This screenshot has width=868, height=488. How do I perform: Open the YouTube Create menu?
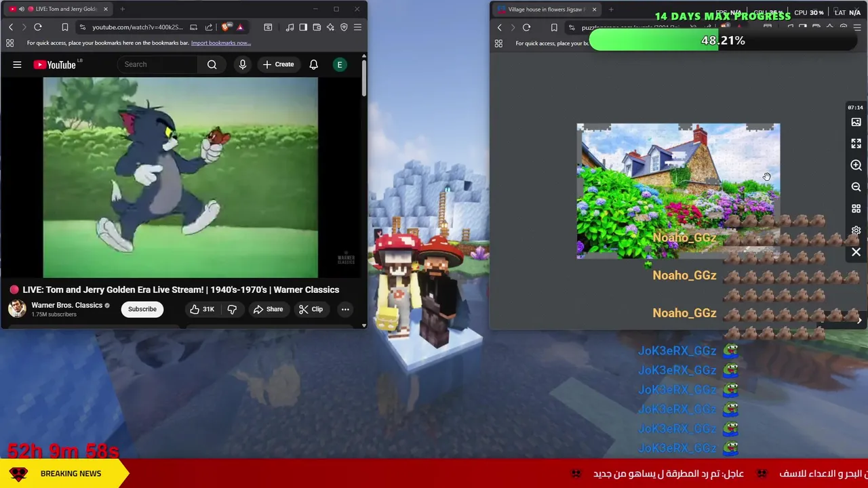279,64
